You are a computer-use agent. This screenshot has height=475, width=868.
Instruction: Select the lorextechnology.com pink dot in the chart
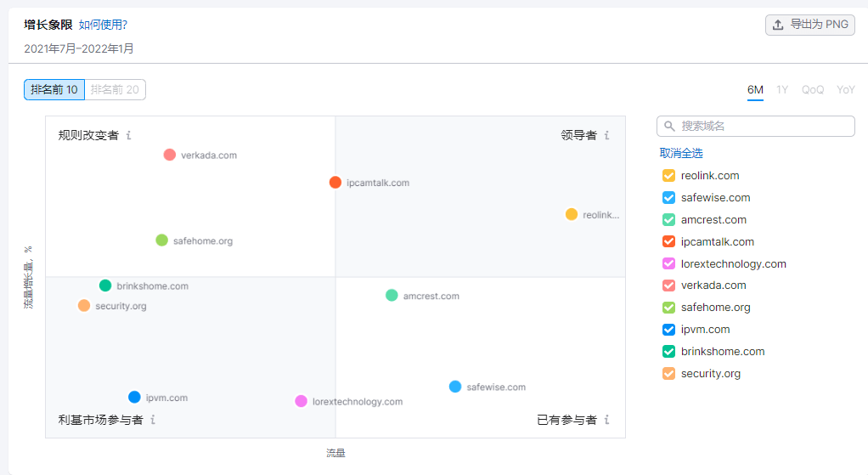point(302,401)
